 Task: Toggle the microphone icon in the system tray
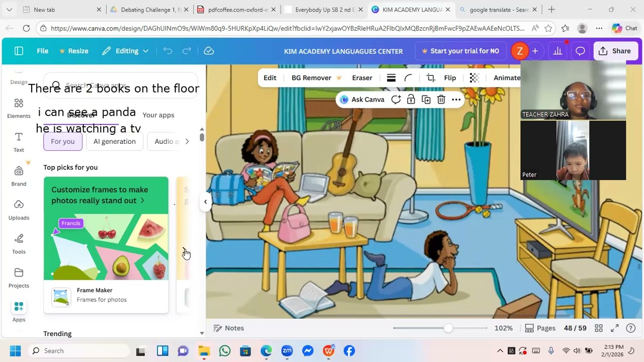point(551,351)
